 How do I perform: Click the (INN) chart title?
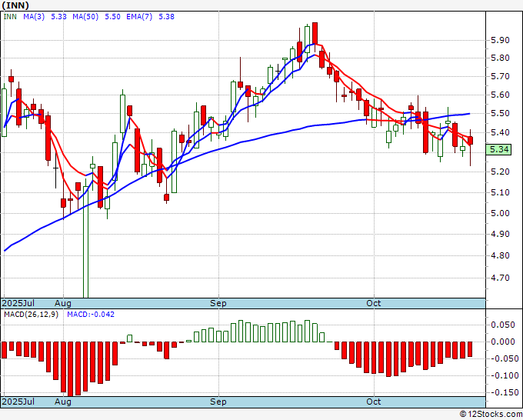[15, 5]
